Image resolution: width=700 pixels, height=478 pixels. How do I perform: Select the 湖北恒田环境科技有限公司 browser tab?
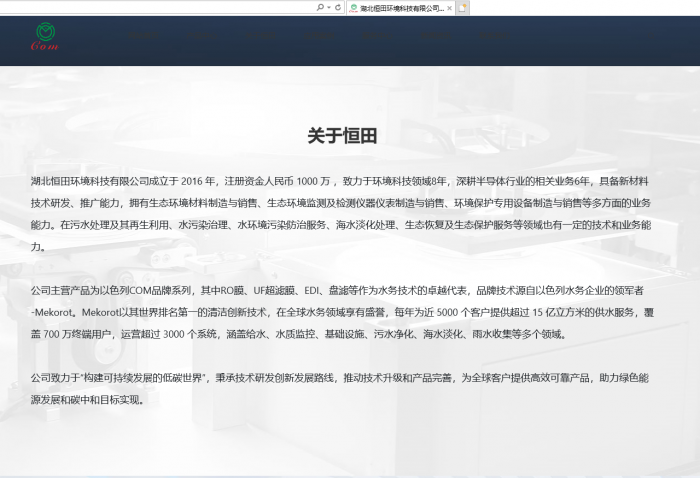[x=400, y=8]
